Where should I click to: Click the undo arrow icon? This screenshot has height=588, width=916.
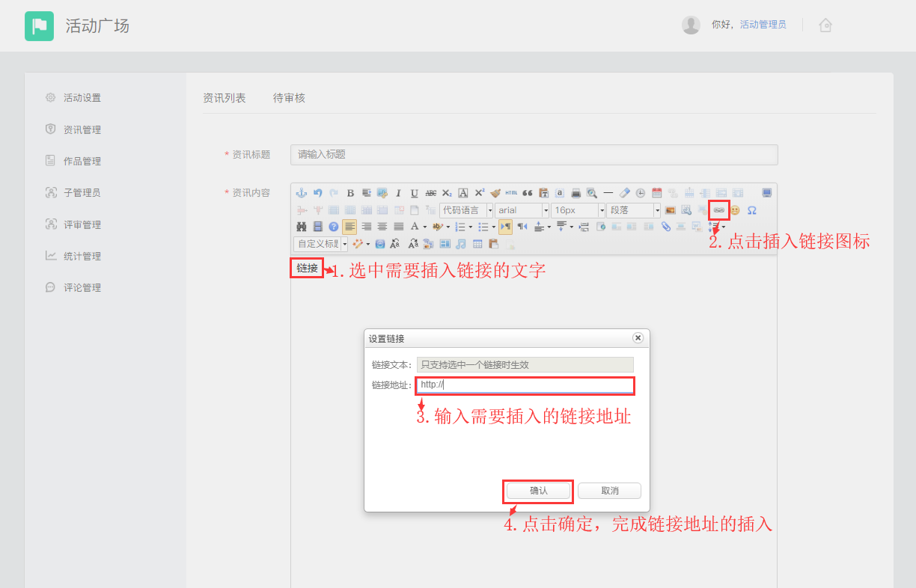click(x=318, y=193)
